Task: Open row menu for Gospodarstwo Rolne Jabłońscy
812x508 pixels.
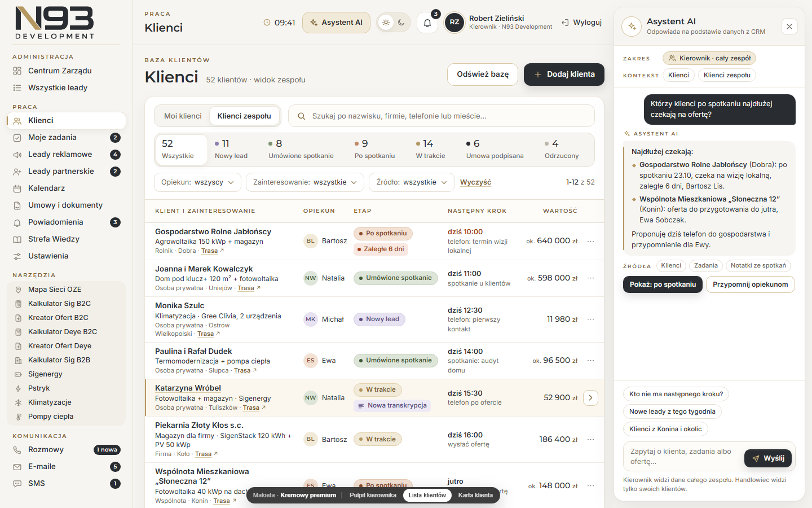Action: tap(590, 241)
